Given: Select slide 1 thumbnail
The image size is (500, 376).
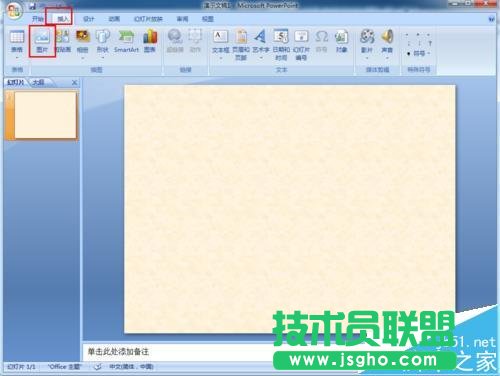Looking at the screenshot, I should click(x=45, y=115).
